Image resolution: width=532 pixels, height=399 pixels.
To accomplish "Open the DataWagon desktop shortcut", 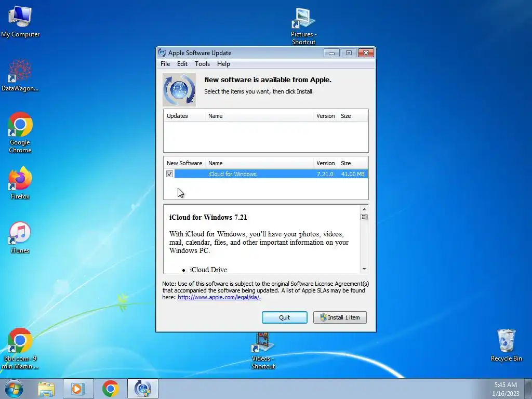I will (20, 75).
